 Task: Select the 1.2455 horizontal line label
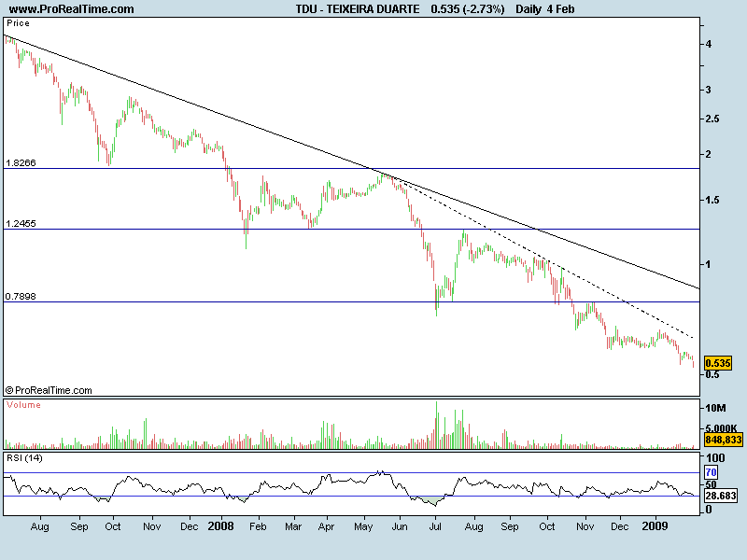21,223
